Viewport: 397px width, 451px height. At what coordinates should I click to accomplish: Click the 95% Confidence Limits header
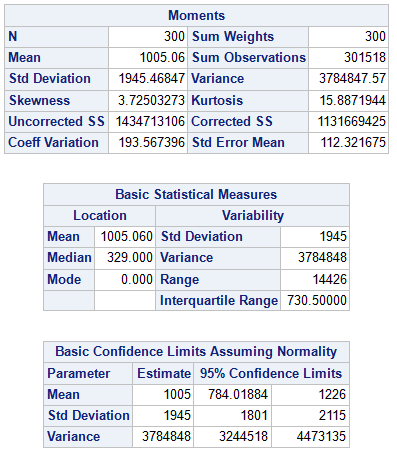pos(271,373)
